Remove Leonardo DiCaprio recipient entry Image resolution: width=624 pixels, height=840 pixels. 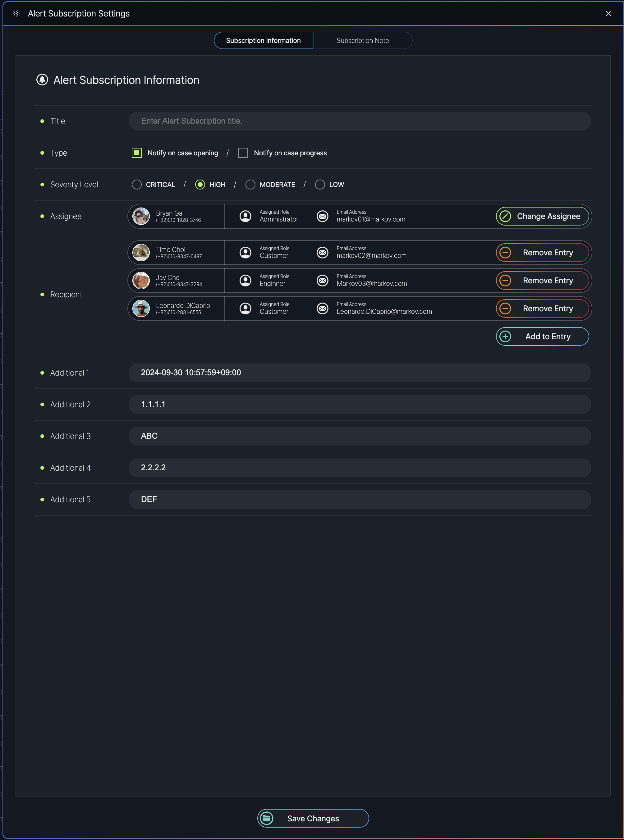click(542, 308)
